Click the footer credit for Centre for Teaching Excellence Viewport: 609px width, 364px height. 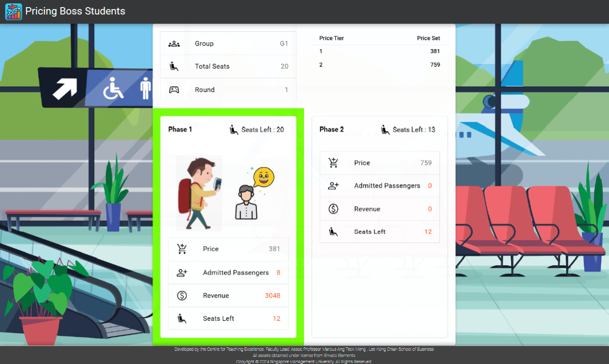304,349
